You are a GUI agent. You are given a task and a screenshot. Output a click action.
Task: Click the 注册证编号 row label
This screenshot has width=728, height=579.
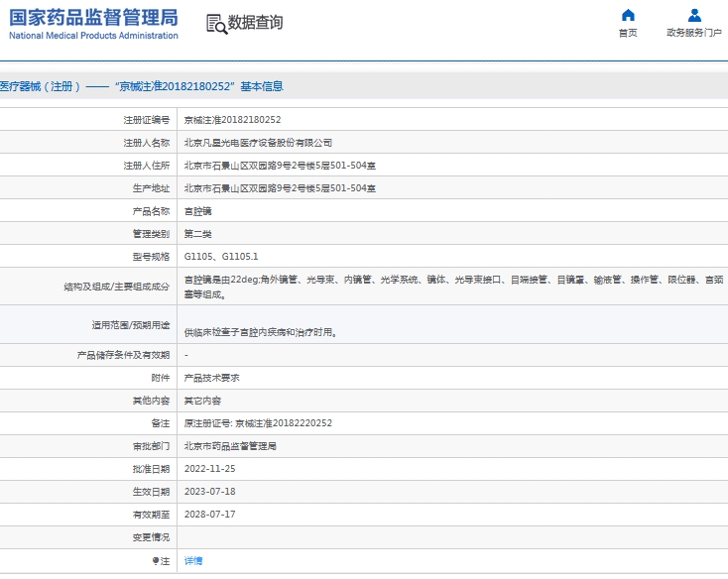click(x=147, y=120)
